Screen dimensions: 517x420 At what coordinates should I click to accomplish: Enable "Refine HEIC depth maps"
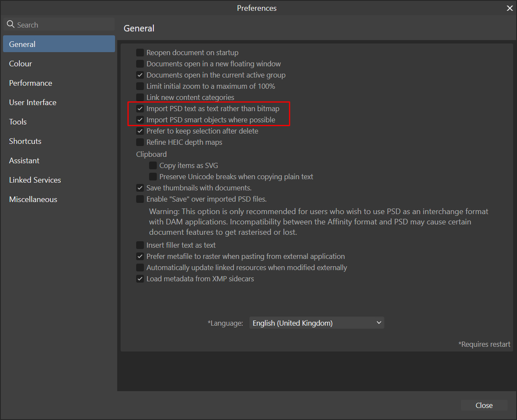140,142
